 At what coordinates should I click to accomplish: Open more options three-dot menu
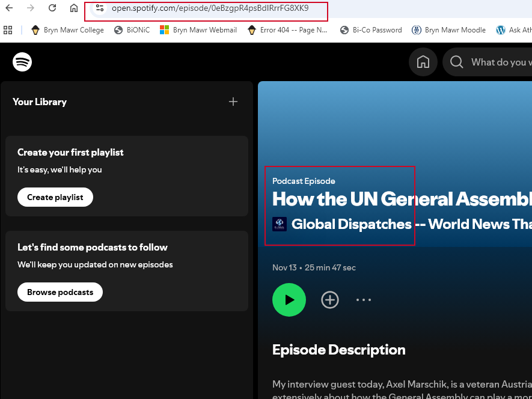pos(364,300)
